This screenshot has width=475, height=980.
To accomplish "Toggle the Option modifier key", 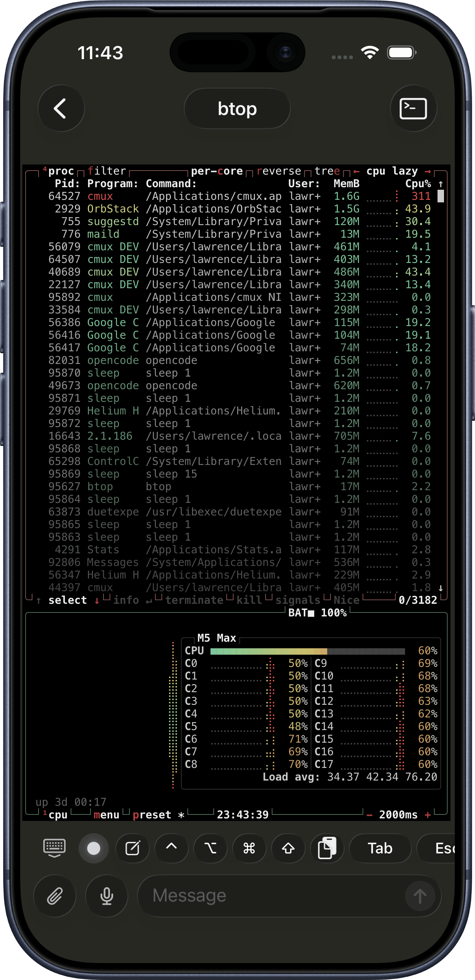I will pyautogui.click(x=210, y=848).
